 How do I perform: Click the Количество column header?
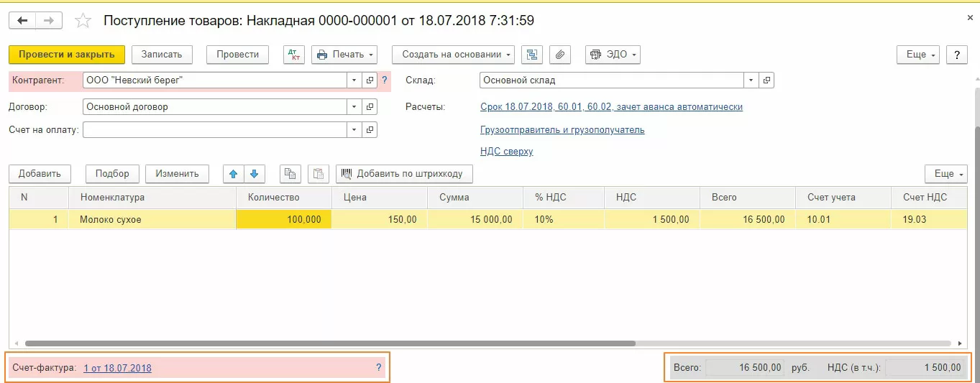click(284, 198)
